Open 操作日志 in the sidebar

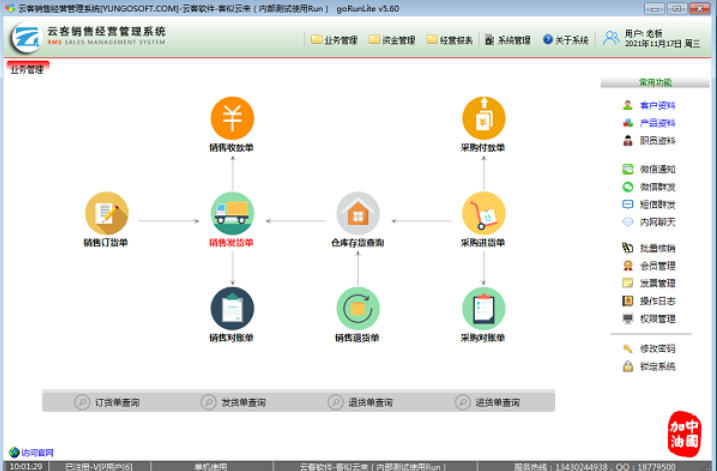tap(649, 301)
